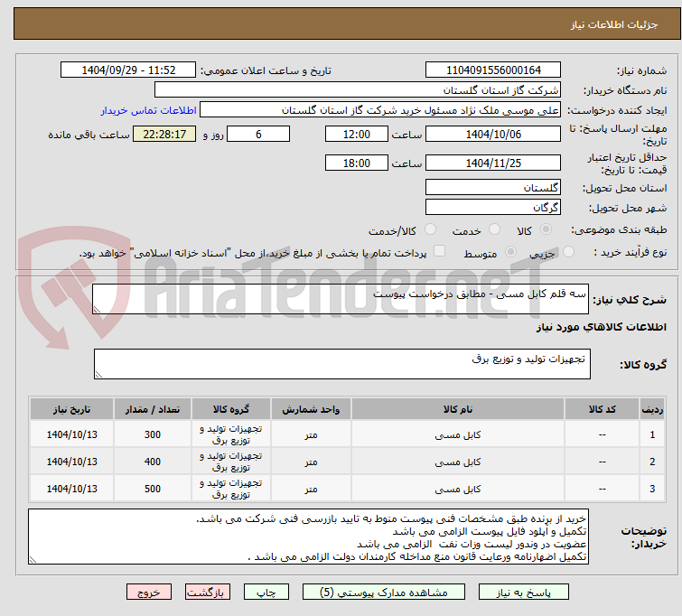Toggle the اسناد خزانه اسلامی payment checkbox
This screenshot has height=616, width=682.
(x=440, y=251)
